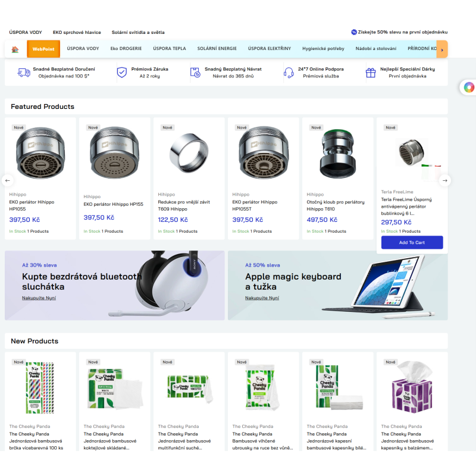Click the 297,50 Kč price

coord(396,222)
